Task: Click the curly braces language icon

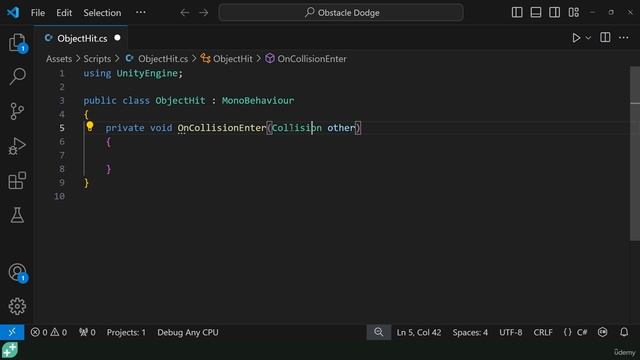Action: 567,332
